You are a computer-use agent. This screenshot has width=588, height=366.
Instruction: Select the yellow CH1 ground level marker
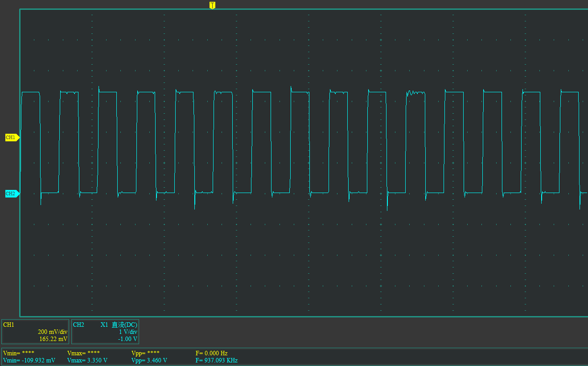(12, 137)
